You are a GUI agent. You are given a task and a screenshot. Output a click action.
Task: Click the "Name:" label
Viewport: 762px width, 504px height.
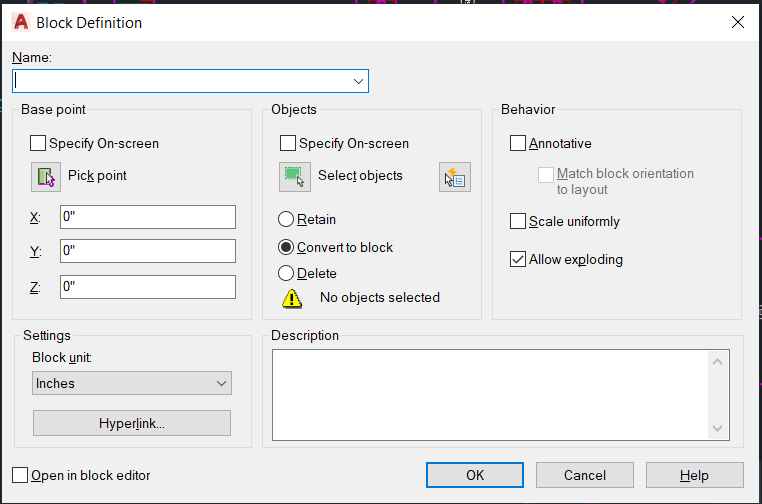32,57
